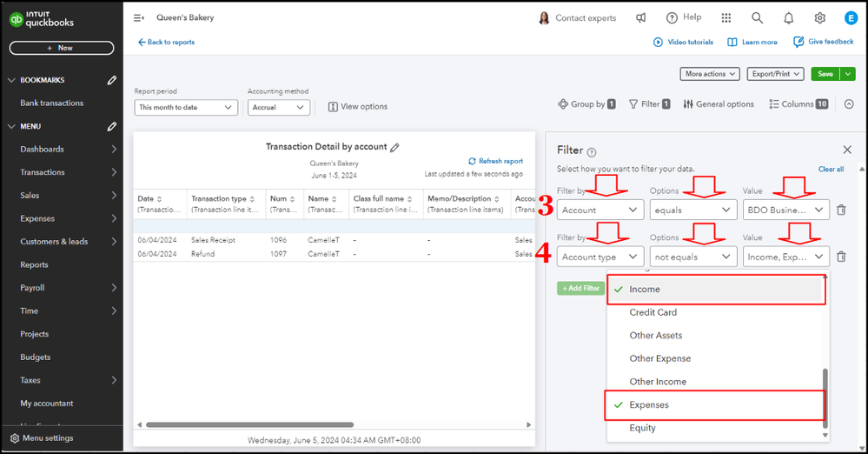Check Other Income account type option
This screenshot has height=454, width=868.
point(716,382)
